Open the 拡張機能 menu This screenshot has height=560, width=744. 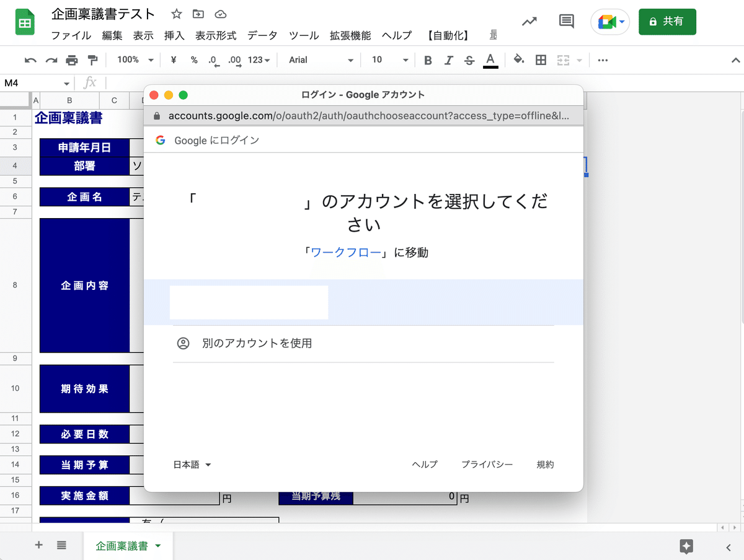[x=350, y=35]
